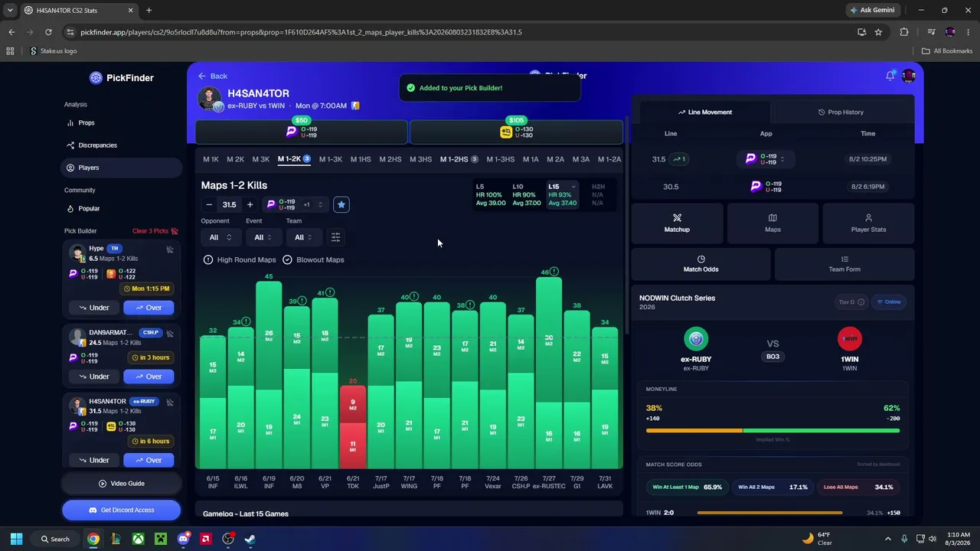Open the Team Form panel
980x551 pixels.
pyautogui.click(x=844, y=264)
